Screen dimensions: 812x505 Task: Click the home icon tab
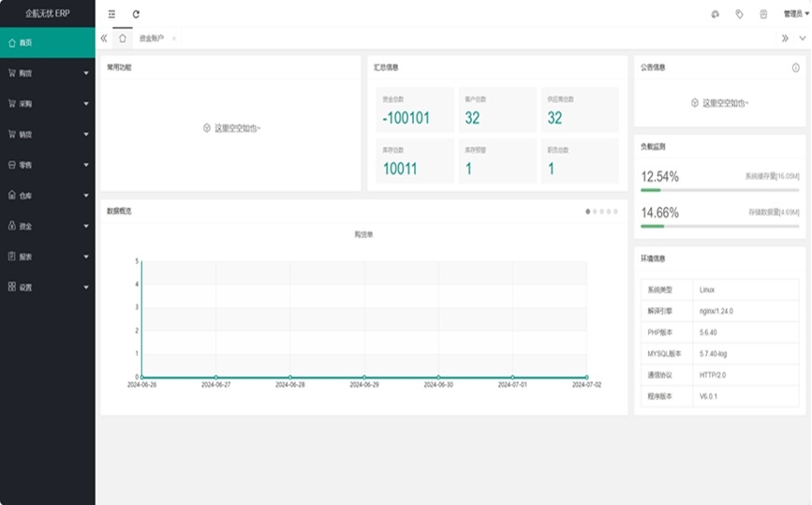(122, 38)
